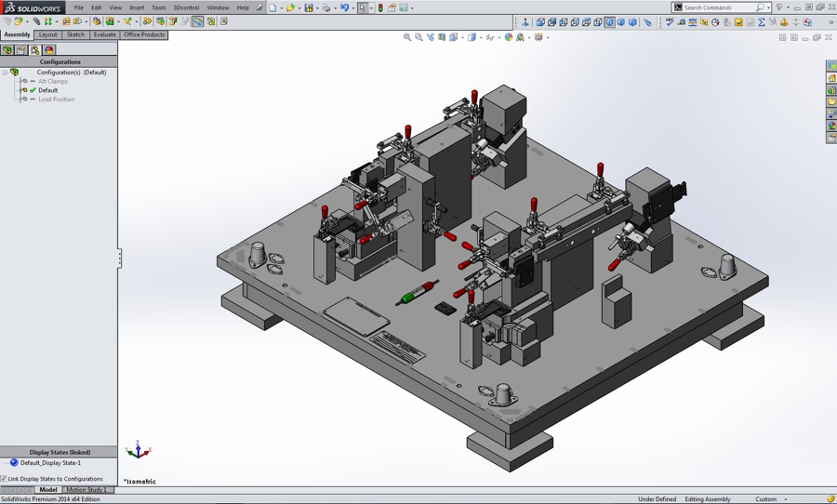Viewport: 837px width, 504px height.
Task: Click the coordinate triad in viewport corner
Action: (139, 451)
